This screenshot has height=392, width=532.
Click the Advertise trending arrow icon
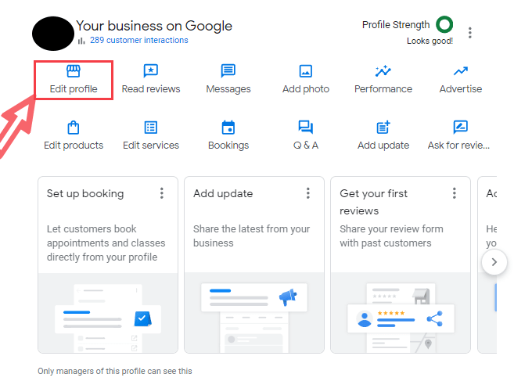(460, 72)
